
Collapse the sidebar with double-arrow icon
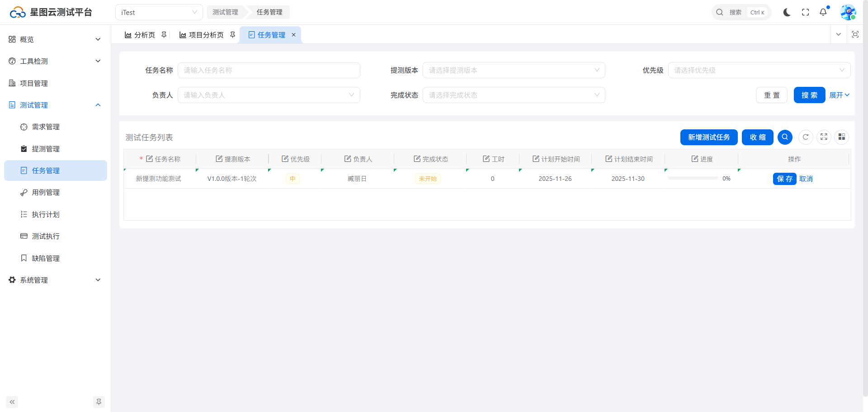click(x=12, y=402)
